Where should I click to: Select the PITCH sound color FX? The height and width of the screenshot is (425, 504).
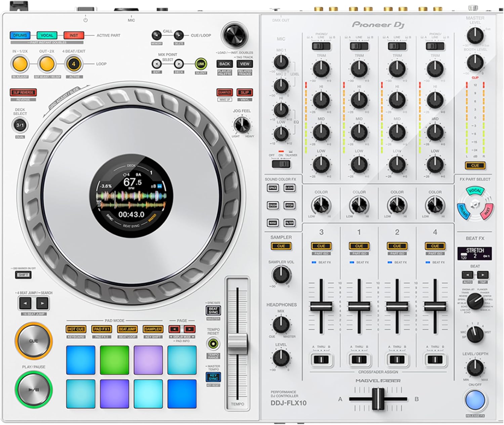[x=290, y=205]
